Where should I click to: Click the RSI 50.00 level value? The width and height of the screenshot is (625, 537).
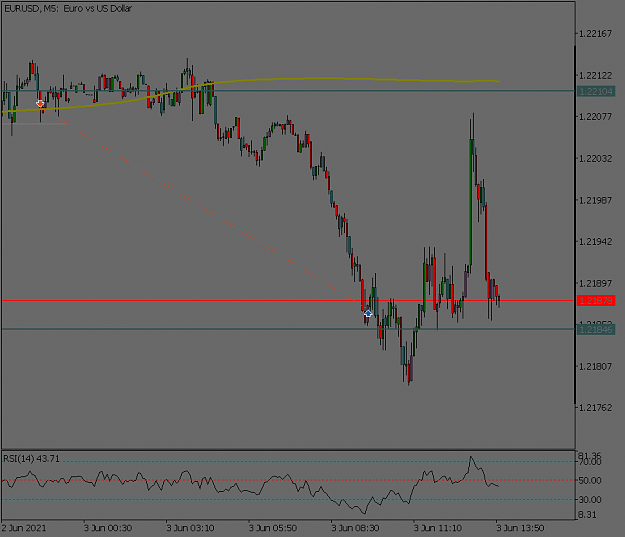[590, 481]
